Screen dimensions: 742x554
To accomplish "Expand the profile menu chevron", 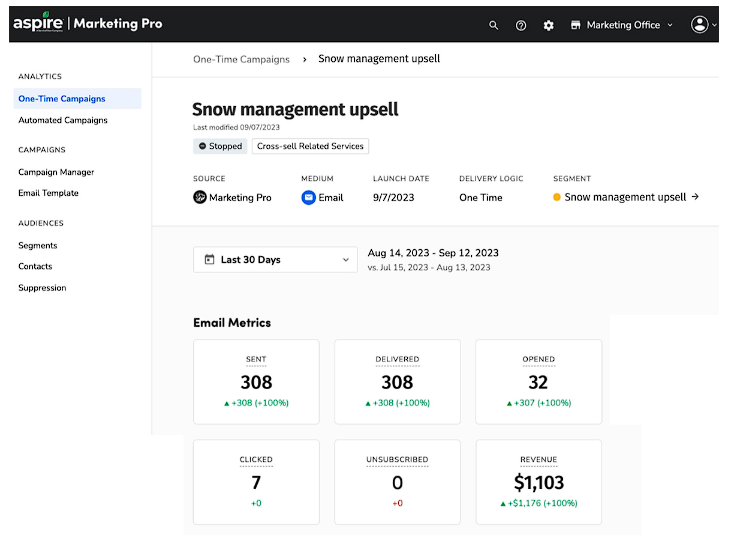I will tap(714, 25).
